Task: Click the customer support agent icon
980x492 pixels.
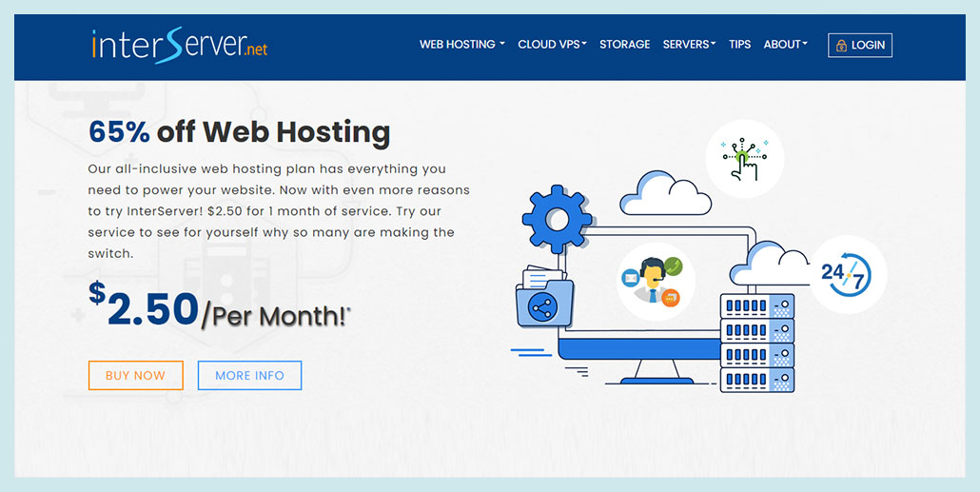Action: [x=655, y=282]
